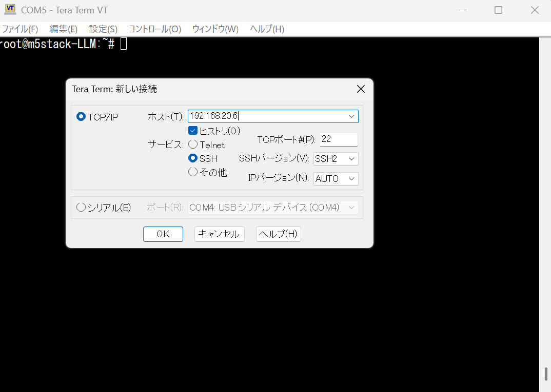The width and height of the screenshot is (551, 392).
Task: Open the コントロール(O) menu
Action: pyautogui.click(x=154, y=29)
